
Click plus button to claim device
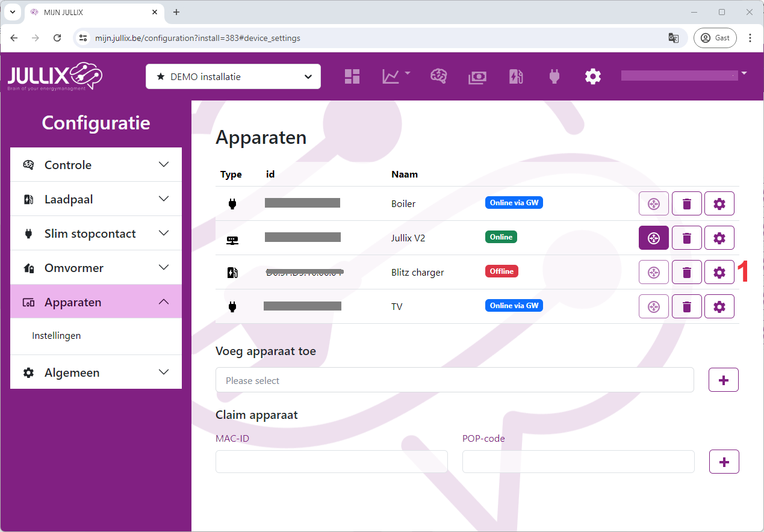[x=724, y=462]
